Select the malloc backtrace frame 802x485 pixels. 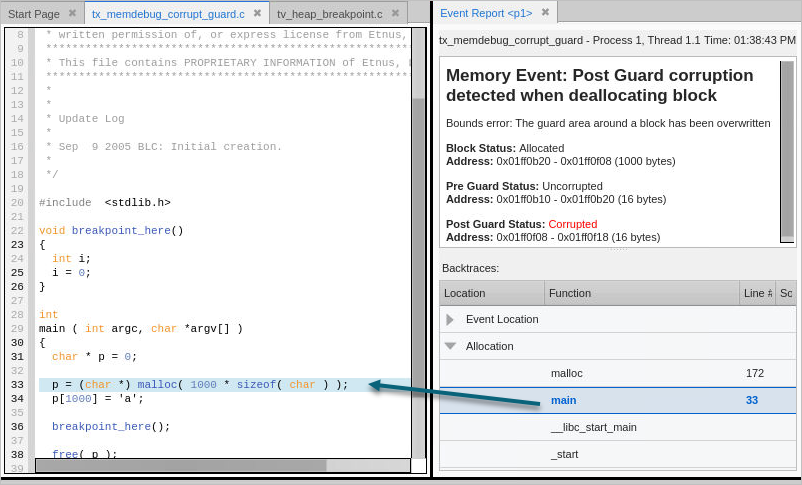[566, 373]
